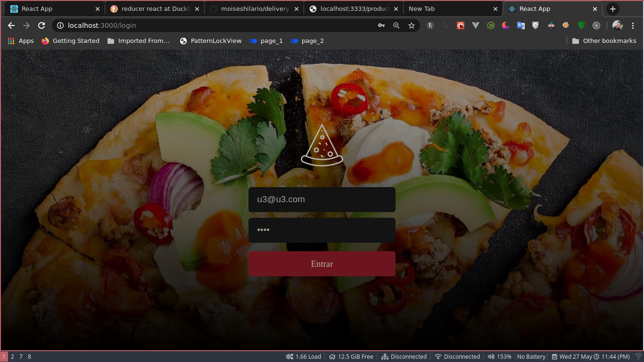Open the page_1 bookmark
Screen dimensions: 644x362
(x=266, y=41)
